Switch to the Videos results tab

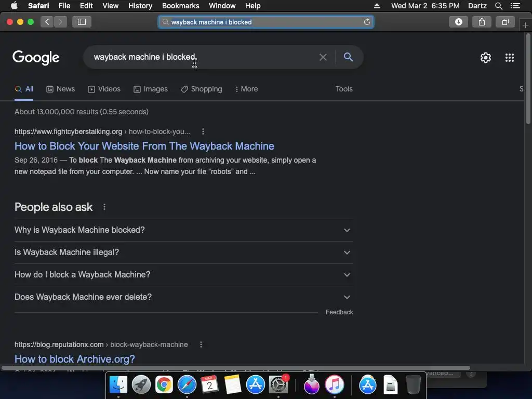pos(104,89)
